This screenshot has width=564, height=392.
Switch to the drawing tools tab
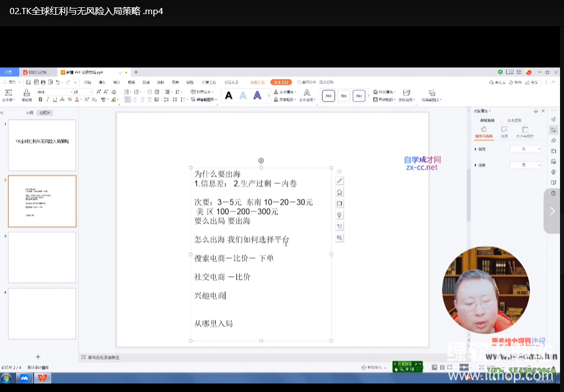pyautogui.click(x=257, y=82)
